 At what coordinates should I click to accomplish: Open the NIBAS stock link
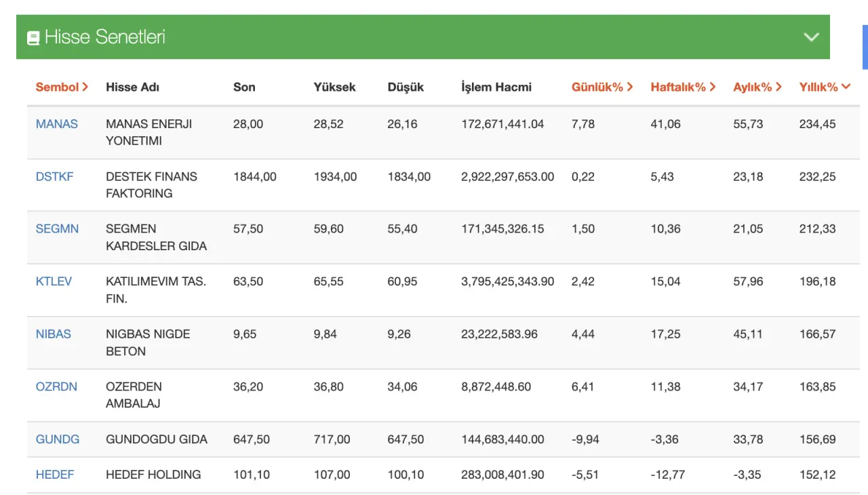tap(54, 334)
